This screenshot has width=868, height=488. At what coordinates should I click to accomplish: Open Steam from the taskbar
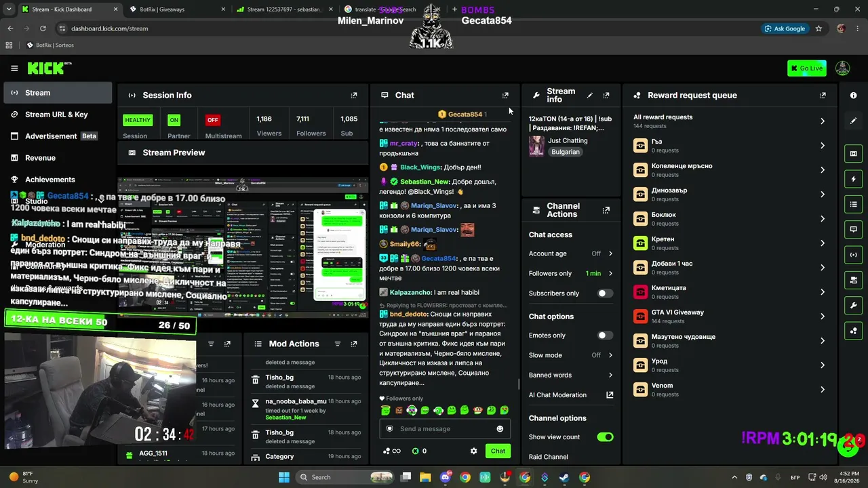point(564,477)
